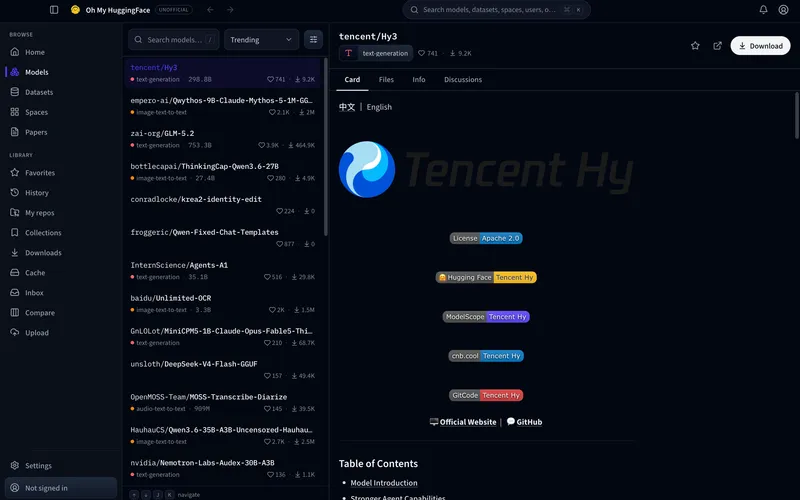This screenshot has width=800, height=500.
Task: Click the License Apache 2.0 badge
Action: pos(486,238)
